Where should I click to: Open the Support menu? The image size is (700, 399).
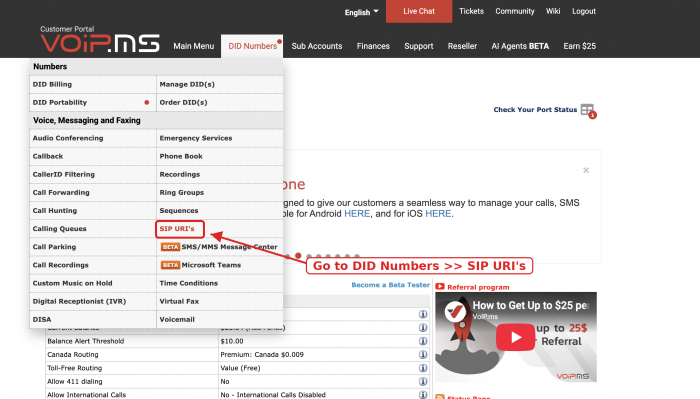(419, 46)
